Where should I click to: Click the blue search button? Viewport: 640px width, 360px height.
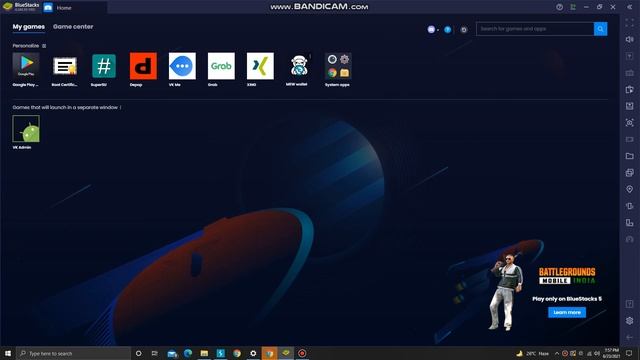(x=600, y=29)
